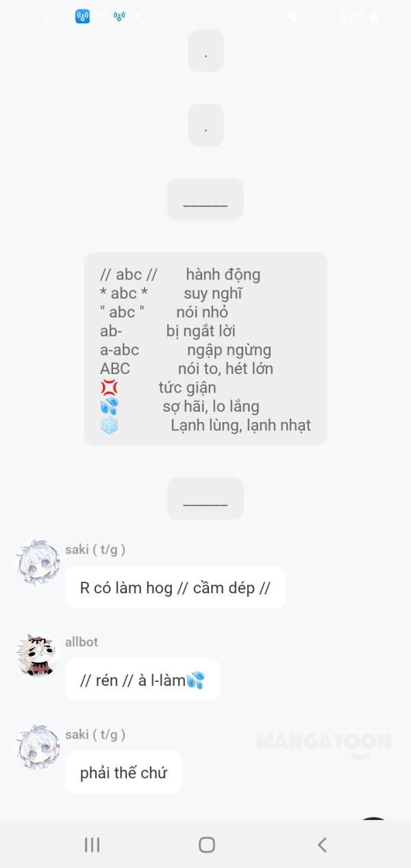411x868 pixels.
Task: Tap the underscore divider bubble above the legend
Action: coord(206,199)
